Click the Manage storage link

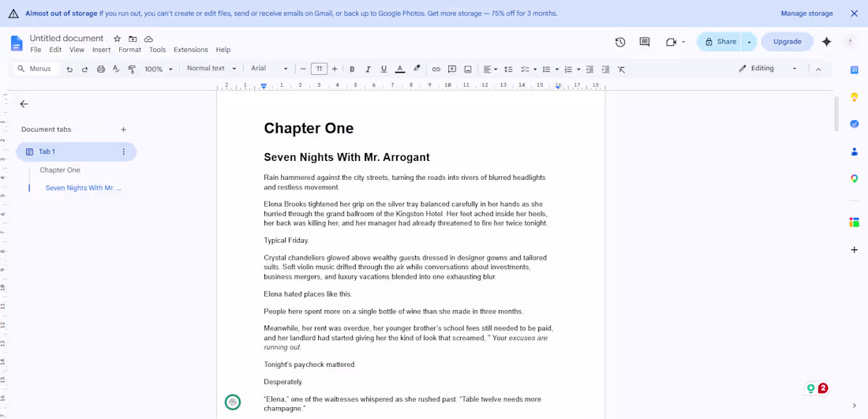pos(806,13)
